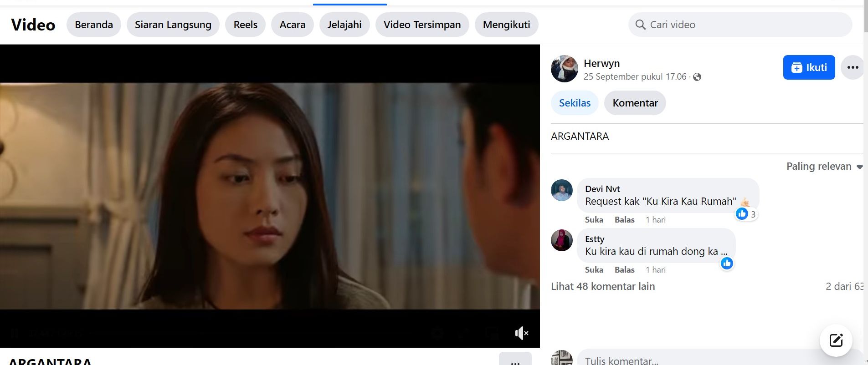Viewport: 868px width, 365px height.
Task: Click the 1 hari timestamp on Devi's comment
Action: coord(656,220)
